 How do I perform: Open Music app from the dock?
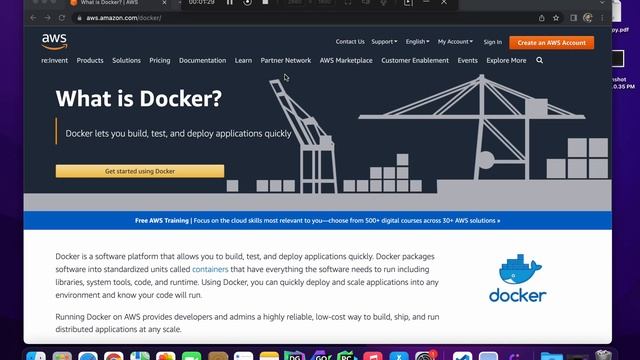coord(373,356)
